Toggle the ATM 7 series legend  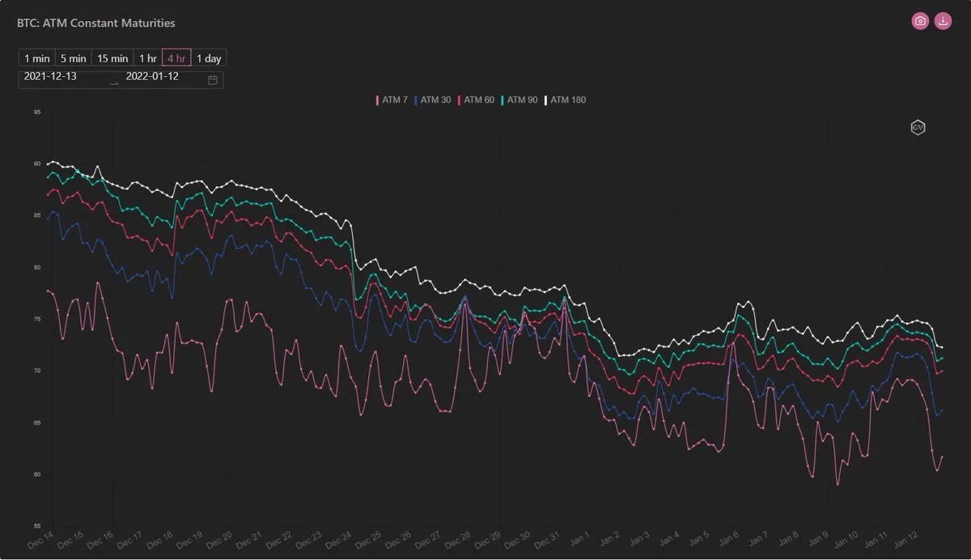[x=392, y=100]
